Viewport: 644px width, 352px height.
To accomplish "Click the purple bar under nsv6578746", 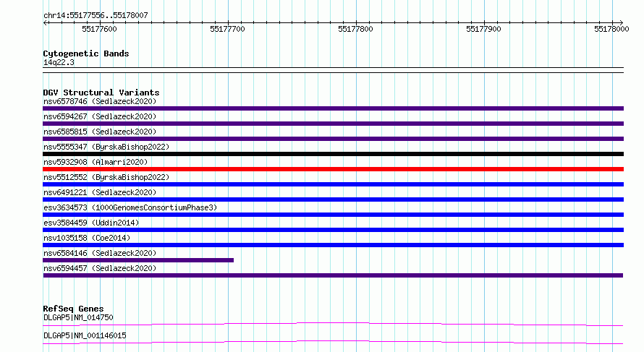I will 333,108.
